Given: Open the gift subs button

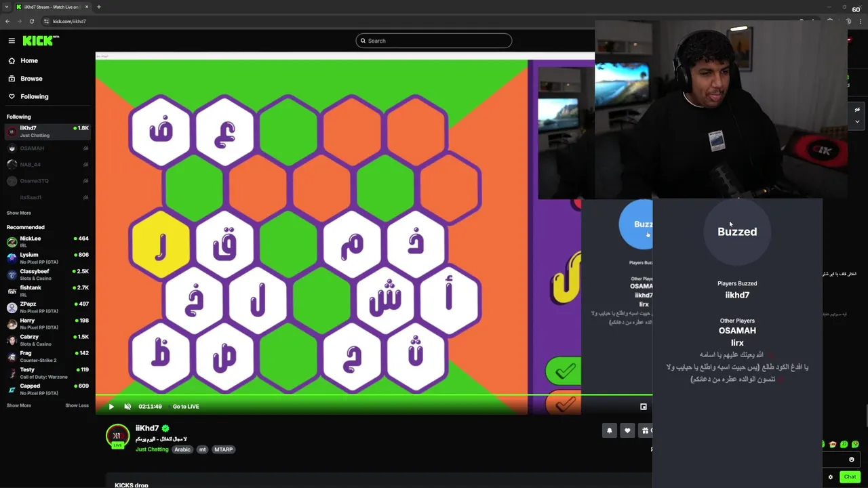Looking at the screenshot, I should (x=646, y=430).
